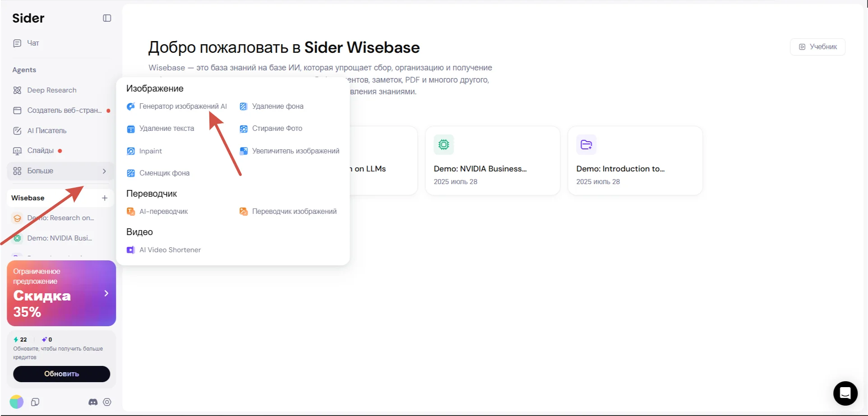Open Demo: NVIDIA Business… card

(x=493, y=161)
